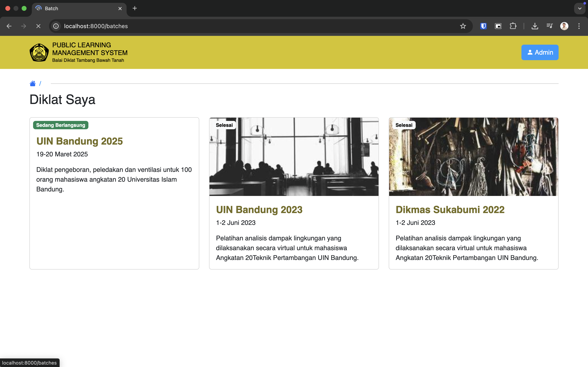588x367 pixels.
Task: View site information icon in address bar
Action: pyautogui.click(x=56, y=26)
